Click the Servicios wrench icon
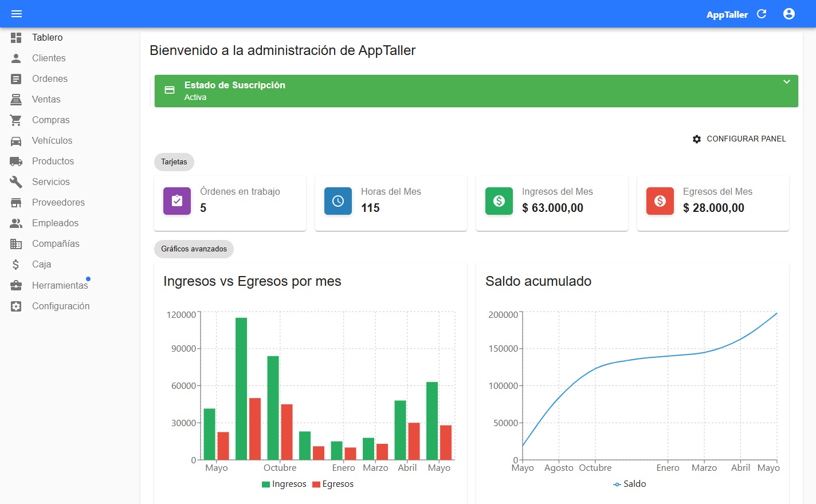This screenshot has height=504, width=816. point(16,182)
